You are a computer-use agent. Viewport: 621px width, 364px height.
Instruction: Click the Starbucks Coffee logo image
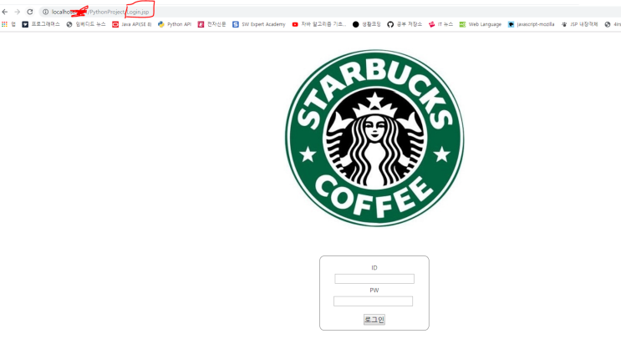374,138
